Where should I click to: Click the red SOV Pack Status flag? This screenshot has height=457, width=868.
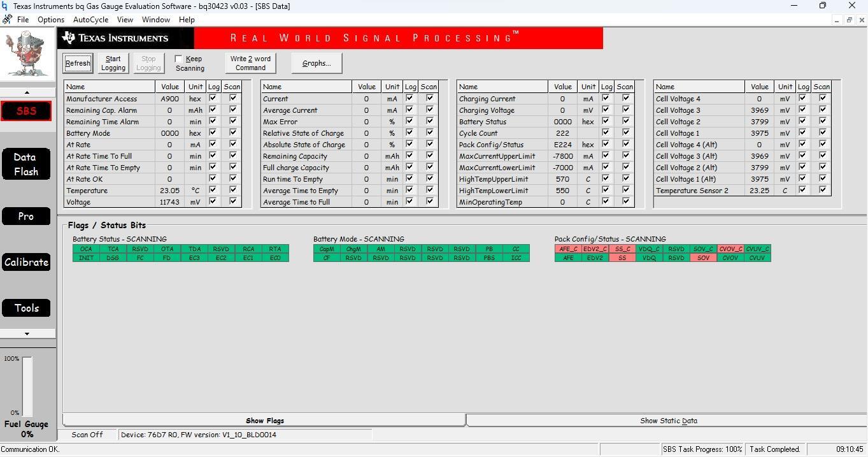703,258
